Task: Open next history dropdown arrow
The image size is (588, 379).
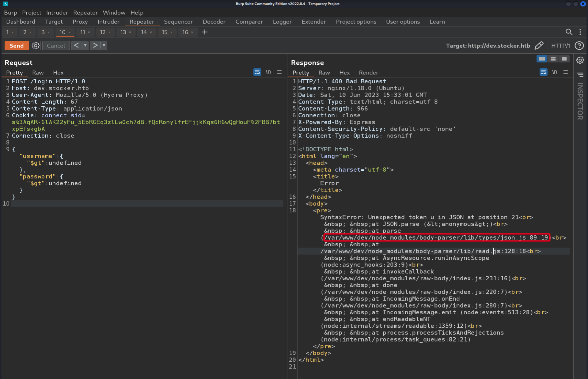Action: pos(104,45)
